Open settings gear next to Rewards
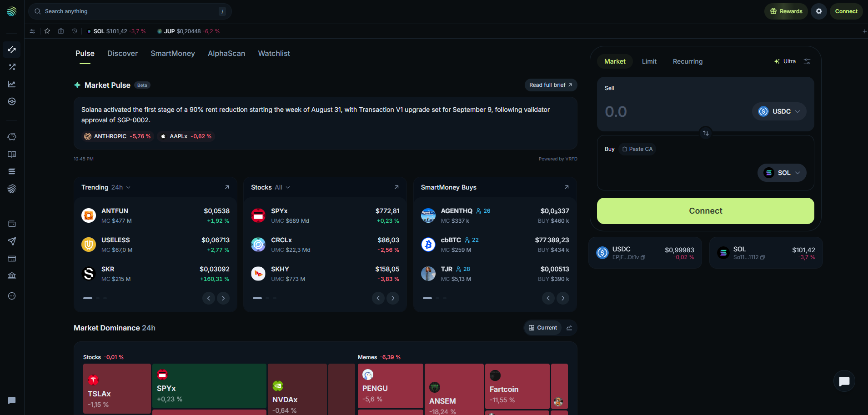The image size is (868, 415). click(x=819, y=11)
